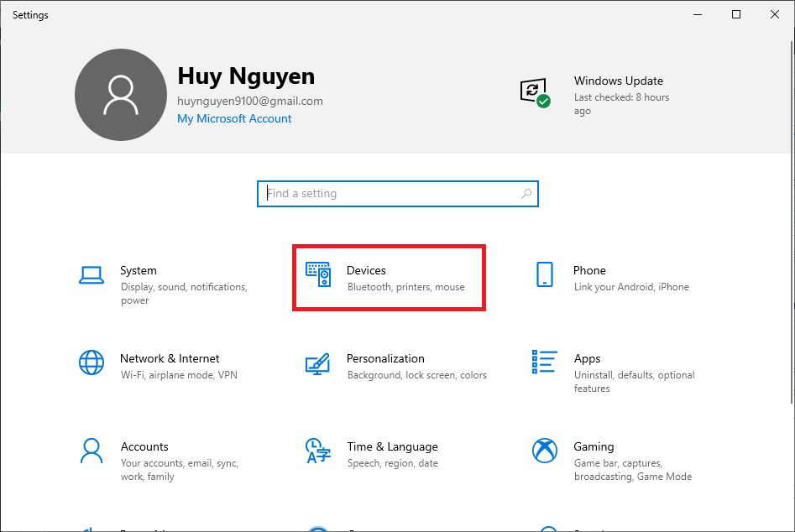Viewport: 795px width, 532px height.
Task: Click the Gaming Xbox icon
Action: coord(544,451)
